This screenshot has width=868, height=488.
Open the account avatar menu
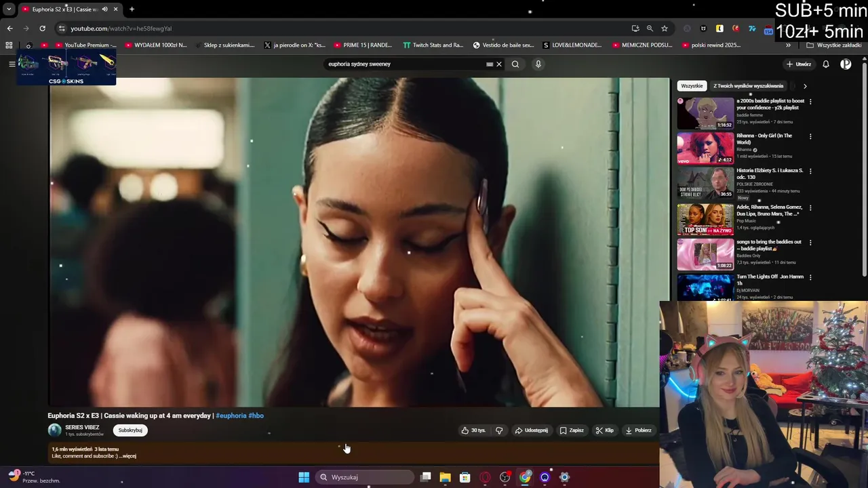(x=846, y=64)
